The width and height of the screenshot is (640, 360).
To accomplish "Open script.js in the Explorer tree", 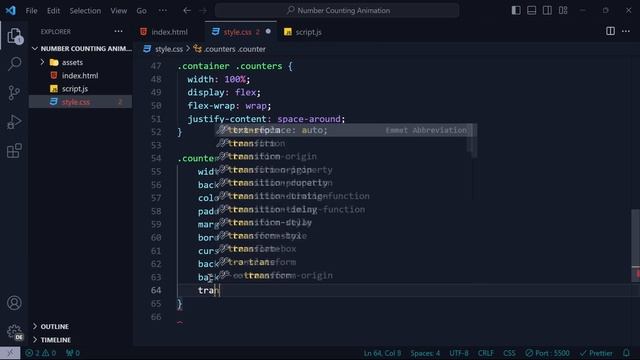I will tap(80, 89).
